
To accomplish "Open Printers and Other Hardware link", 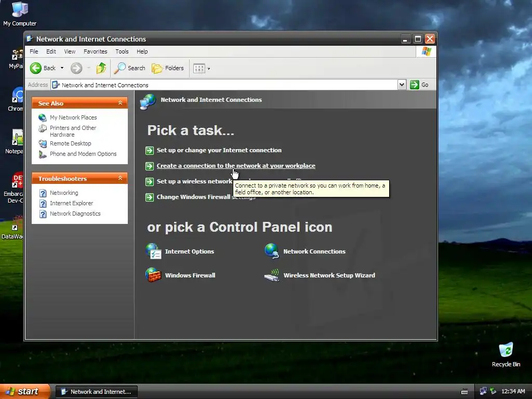I will point(73,131).
